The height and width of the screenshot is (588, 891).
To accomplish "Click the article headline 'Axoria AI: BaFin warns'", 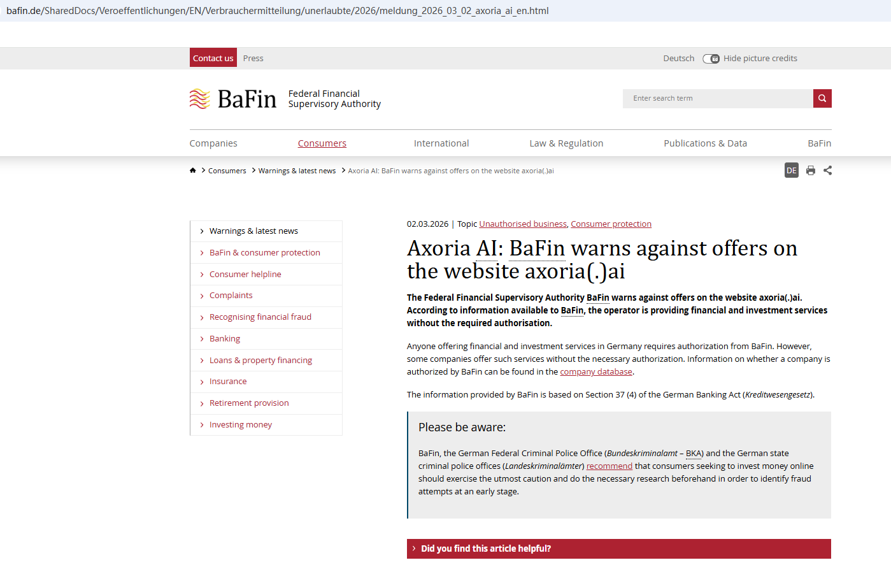I will pyautogui.click(x=602, y=259).
